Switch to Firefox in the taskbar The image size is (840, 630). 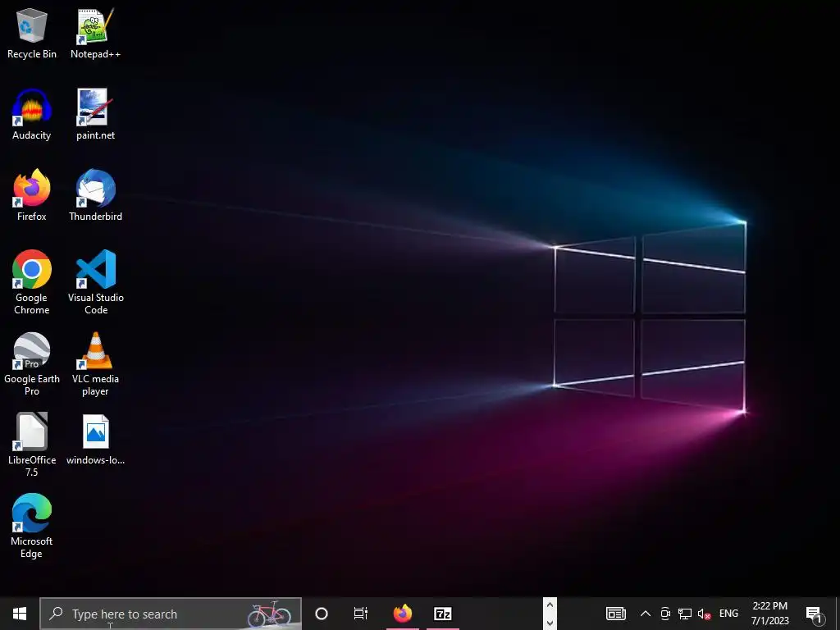(403, 614)
